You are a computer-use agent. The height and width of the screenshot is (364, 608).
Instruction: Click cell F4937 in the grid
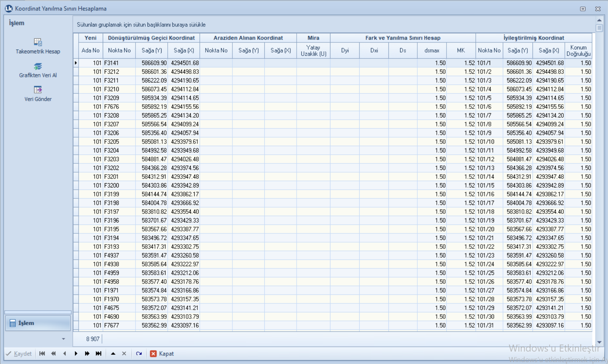(x=119, y=255)
